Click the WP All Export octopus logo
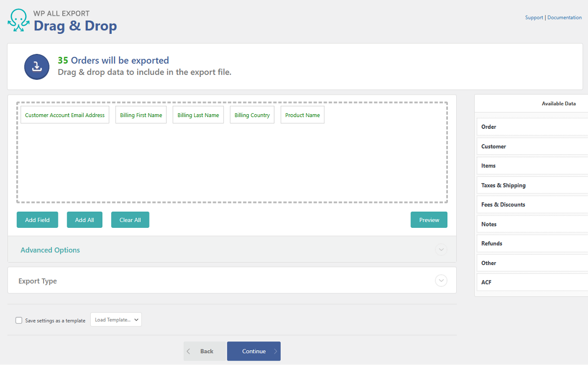 19,21
